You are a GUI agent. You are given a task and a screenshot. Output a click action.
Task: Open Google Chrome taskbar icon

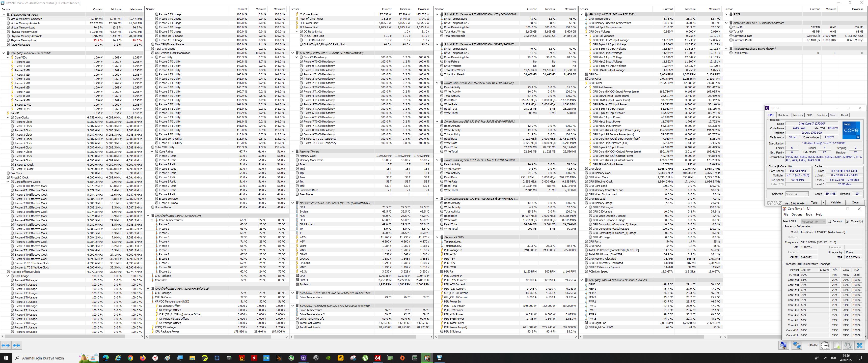(x=130, y=358)
